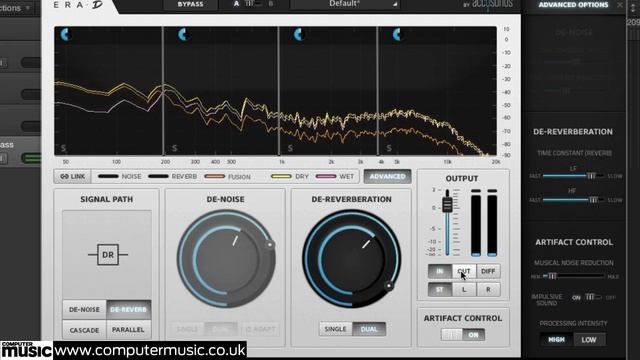Select IN output monitoring
640x360 pixels.
pos(440,271)
